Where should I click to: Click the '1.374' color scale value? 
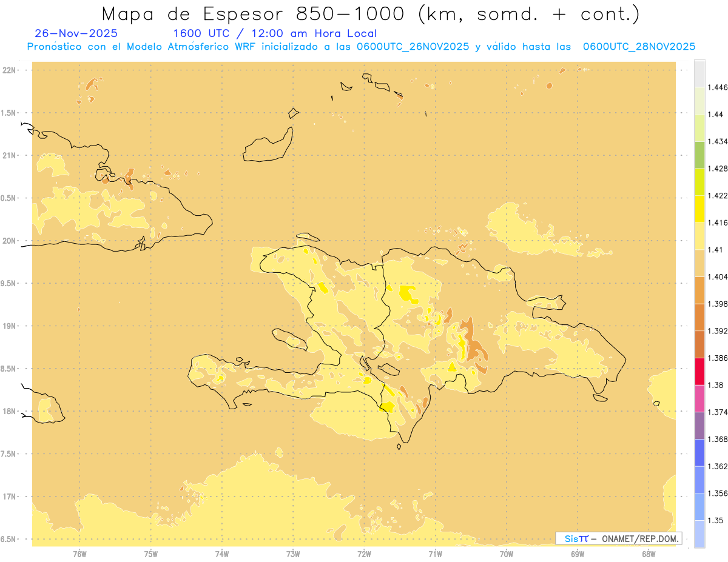coord(718,412)
